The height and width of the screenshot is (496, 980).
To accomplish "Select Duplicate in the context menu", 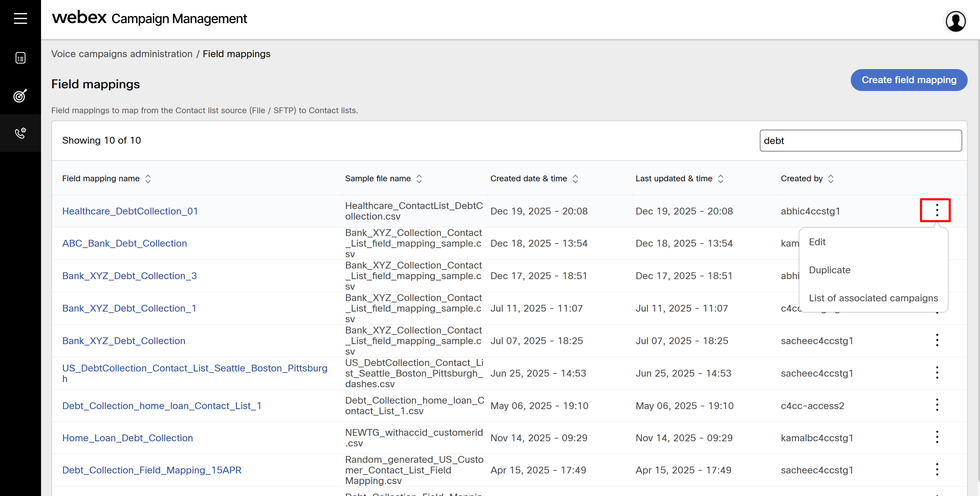I will click(829, 270).
